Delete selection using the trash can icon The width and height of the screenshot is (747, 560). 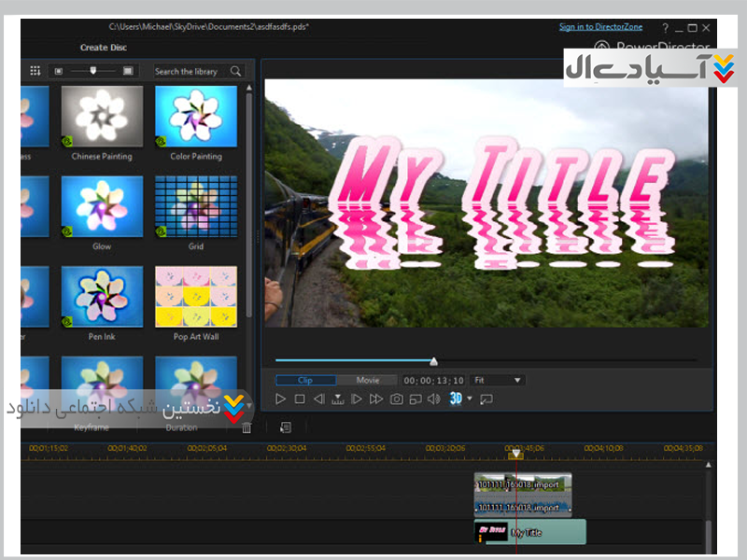click(247, 427)
